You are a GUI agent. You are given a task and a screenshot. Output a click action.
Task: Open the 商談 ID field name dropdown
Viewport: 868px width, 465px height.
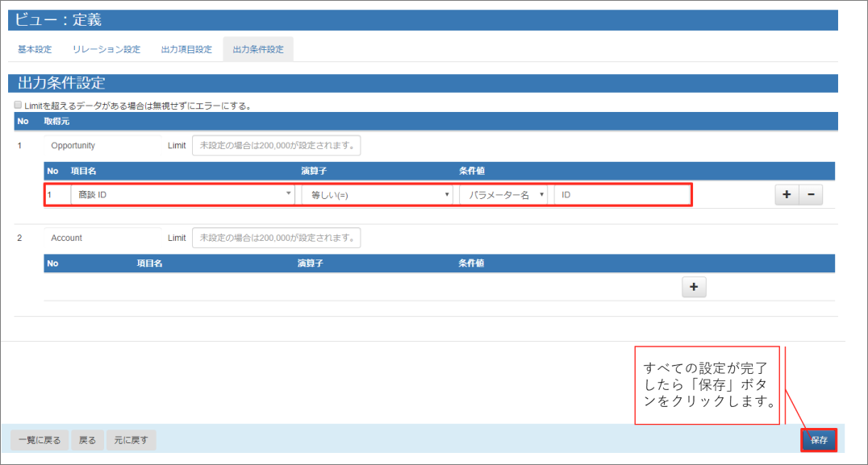[182, 195]
